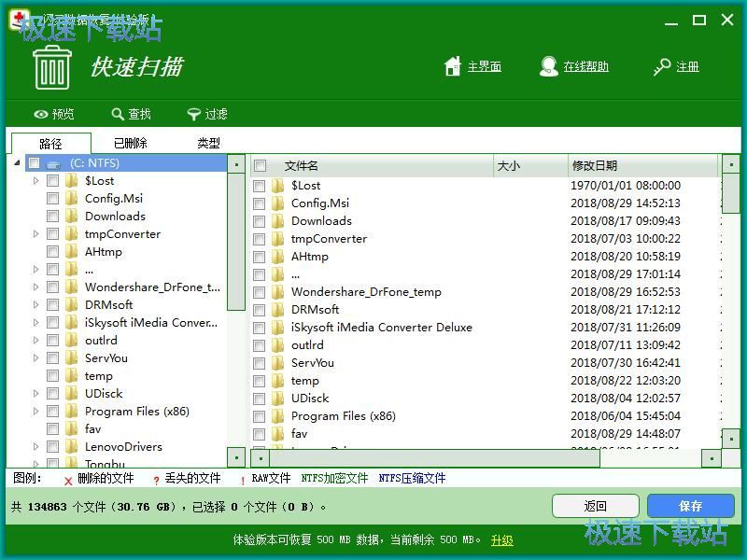Check the $Lost checkbox in file list
Image resolution: width=747 pixels, height=560 pixels.
[260, 186]
